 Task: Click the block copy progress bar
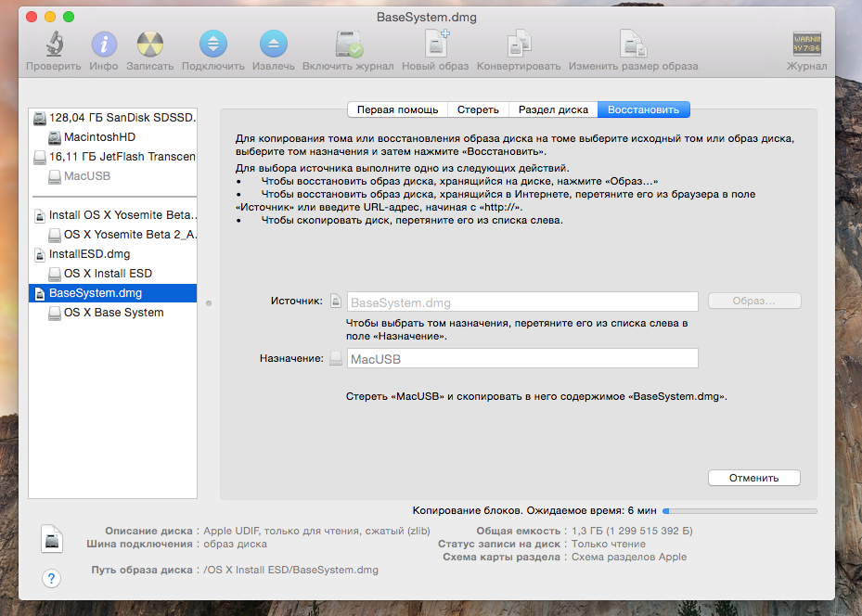coord(740,510)
